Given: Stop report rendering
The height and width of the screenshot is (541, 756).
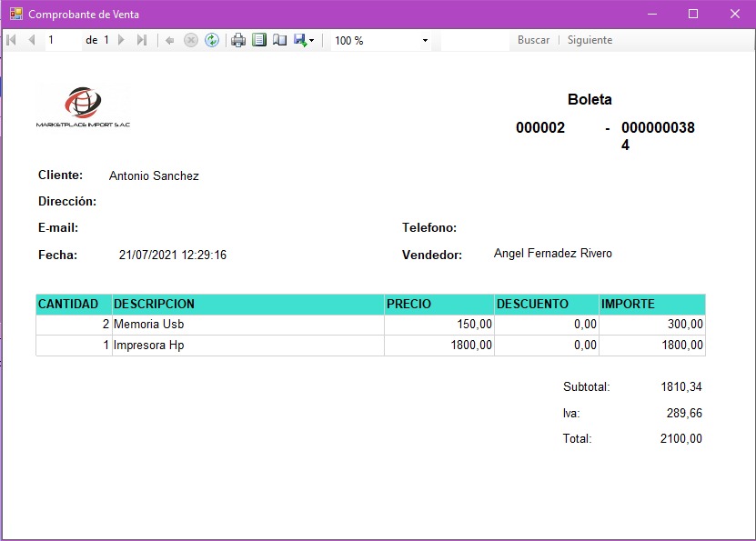Looking at the screenshot, I should pos(191,40).
